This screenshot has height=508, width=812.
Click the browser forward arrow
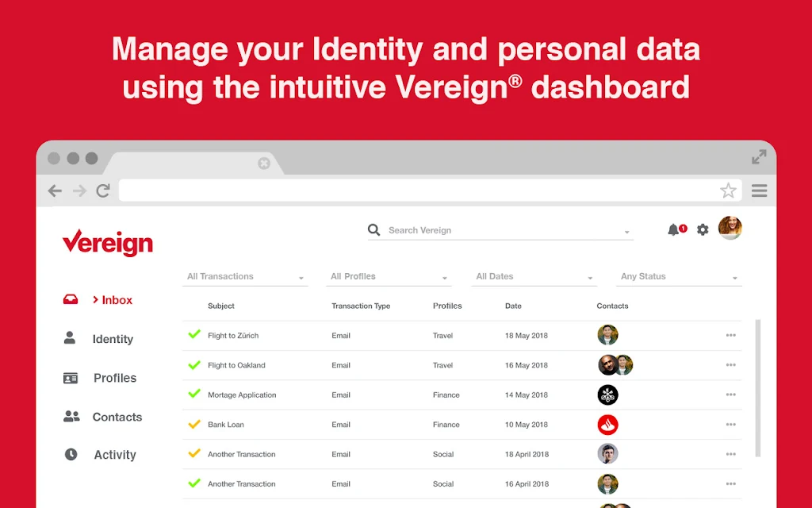coord(79,190)
